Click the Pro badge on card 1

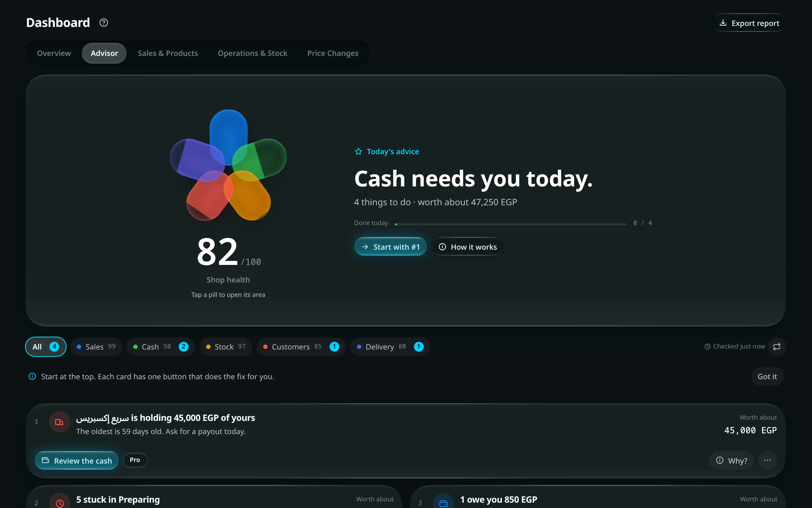(135, 460)
